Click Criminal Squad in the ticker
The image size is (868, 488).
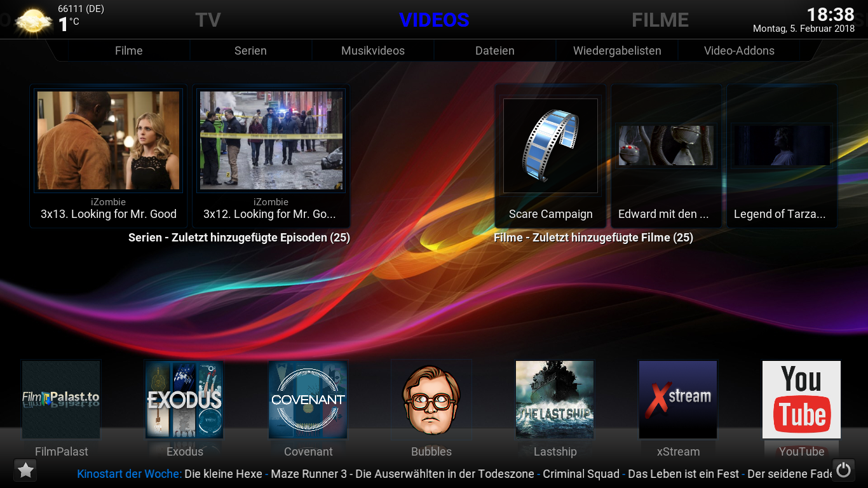point(581,473)
